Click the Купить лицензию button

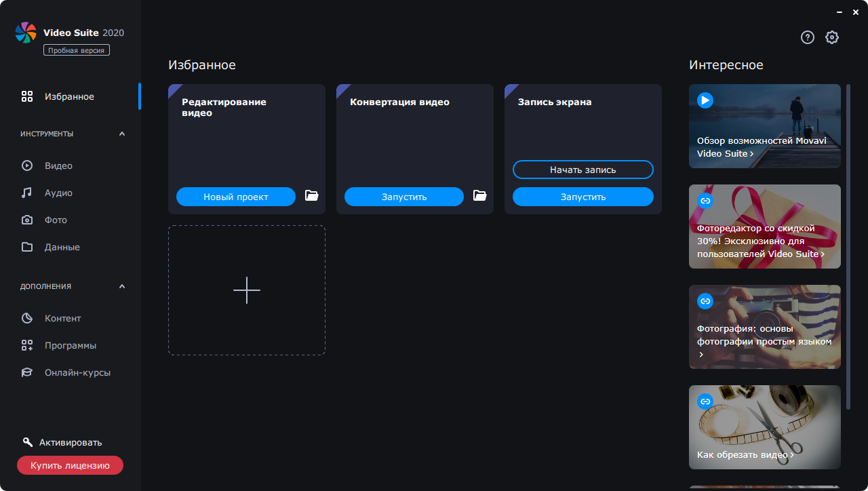point(70,465)
